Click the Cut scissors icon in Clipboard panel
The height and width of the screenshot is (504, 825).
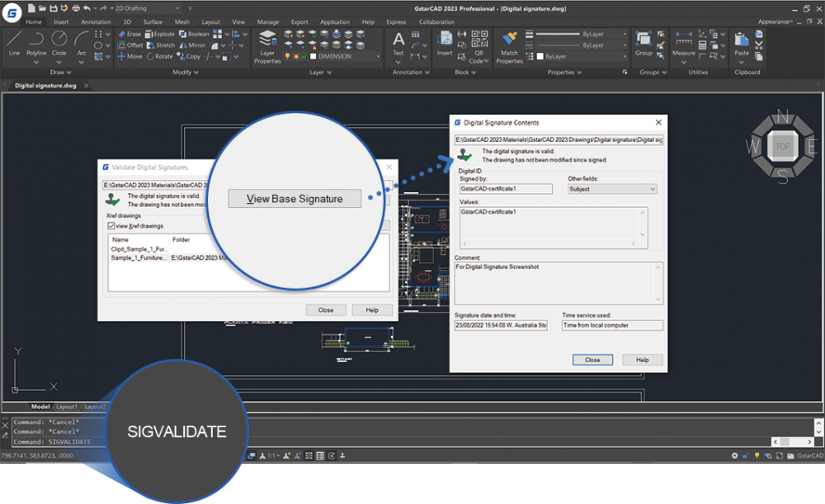tap(759, 45)
